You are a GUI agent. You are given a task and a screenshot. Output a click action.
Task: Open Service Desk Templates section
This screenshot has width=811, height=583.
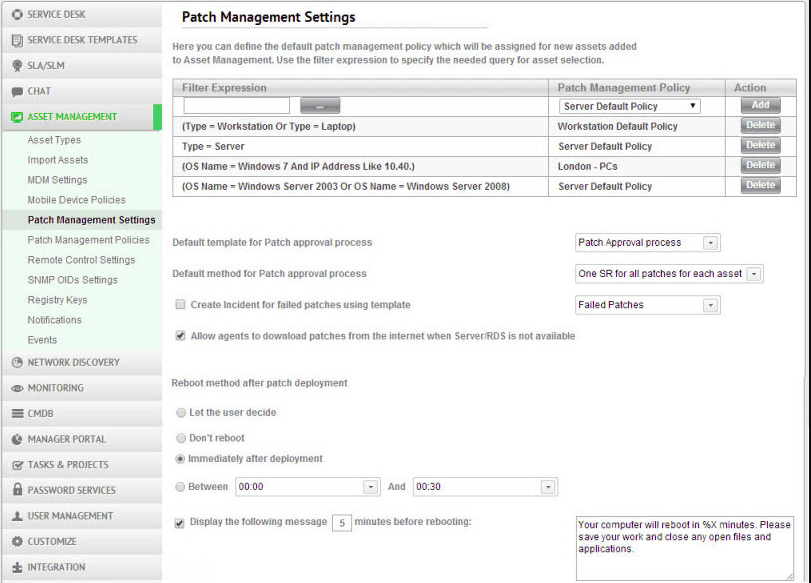(x=82, y=40)
